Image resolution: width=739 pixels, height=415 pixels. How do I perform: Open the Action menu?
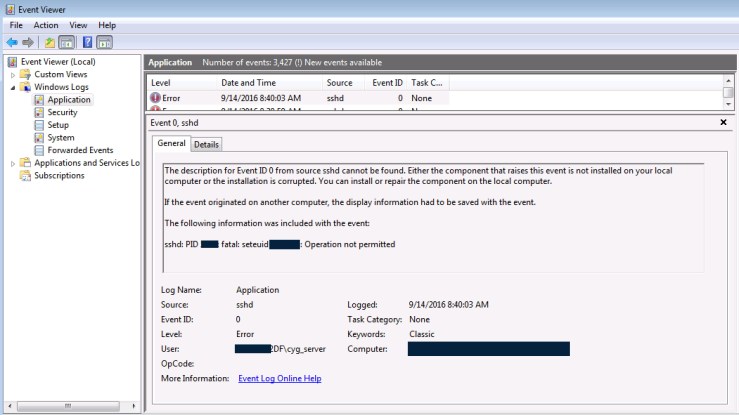click(46, 25)
